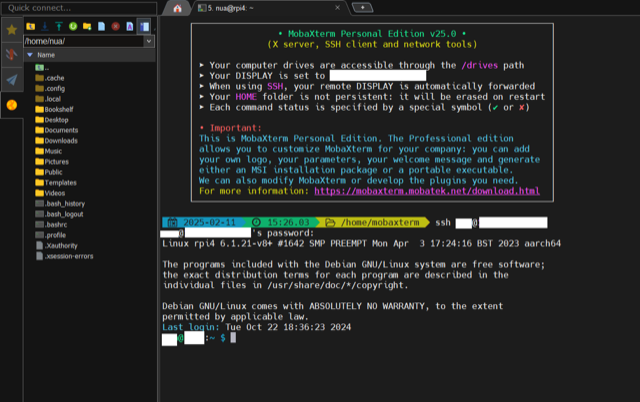
Task: Create a new directory icon
Action: click(x=87, y=27)
